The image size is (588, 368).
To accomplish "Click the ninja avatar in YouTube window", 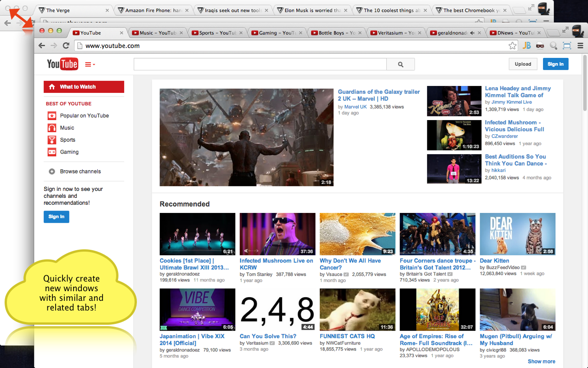I will (x=578, y=31).
